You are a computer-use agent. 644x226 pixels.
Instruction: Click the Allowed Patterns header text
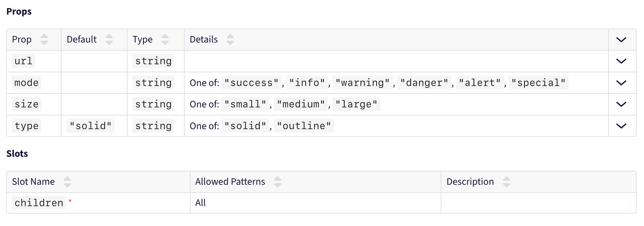click(230, 182)
